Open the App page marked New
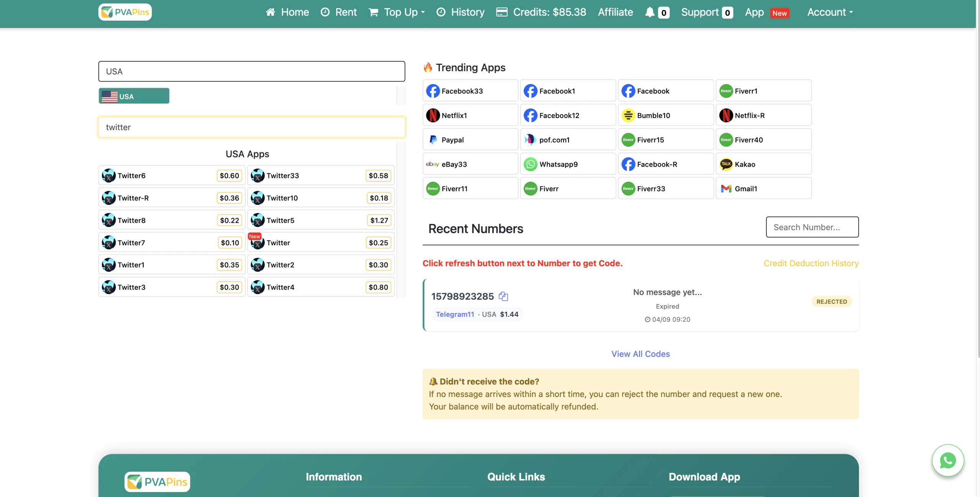Image resolution: width=980 pixels, height=497 pixels. tap(767, 12)
